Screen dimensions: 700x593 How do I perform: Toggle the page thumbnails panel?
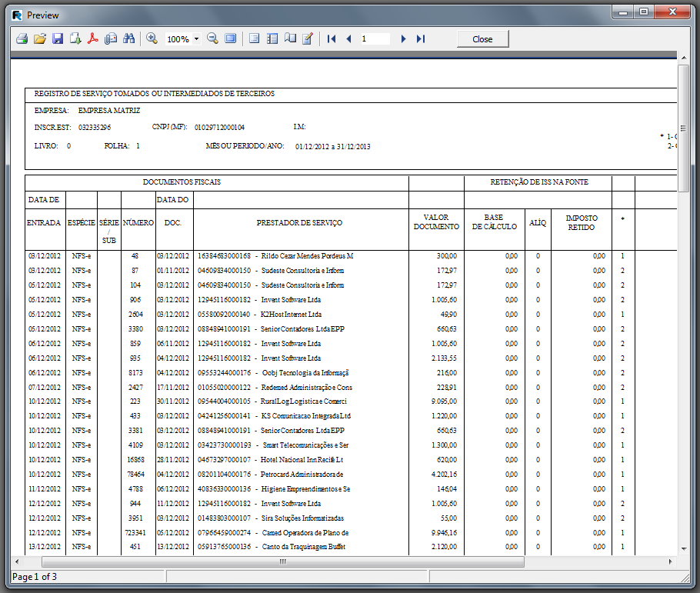272,39
